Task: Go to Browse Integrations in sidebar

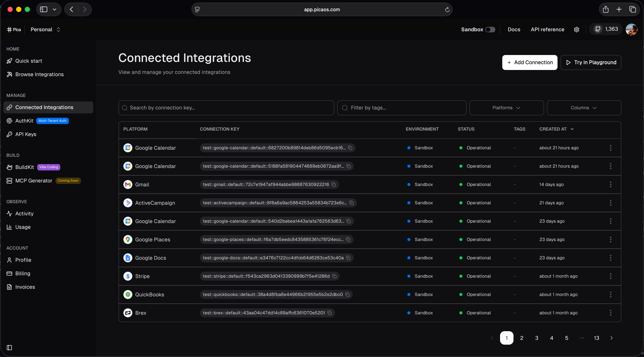Action: point(39,74)
